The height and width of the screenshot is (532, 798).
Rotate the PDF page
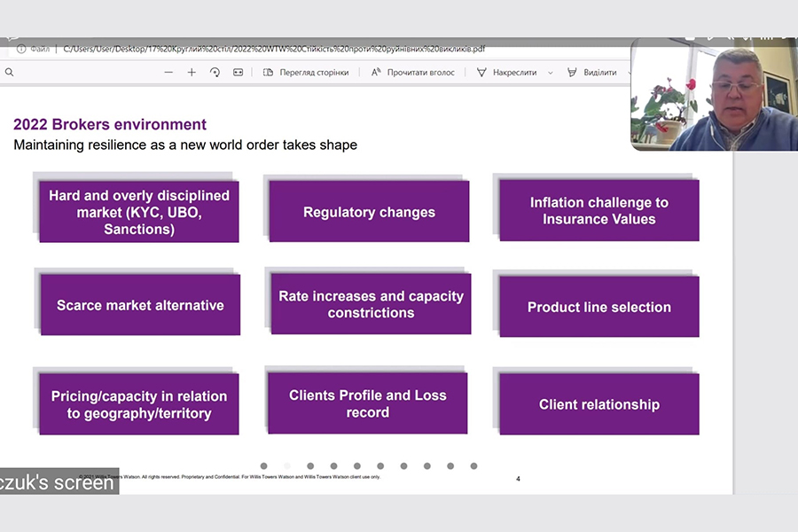coord(215,73)
